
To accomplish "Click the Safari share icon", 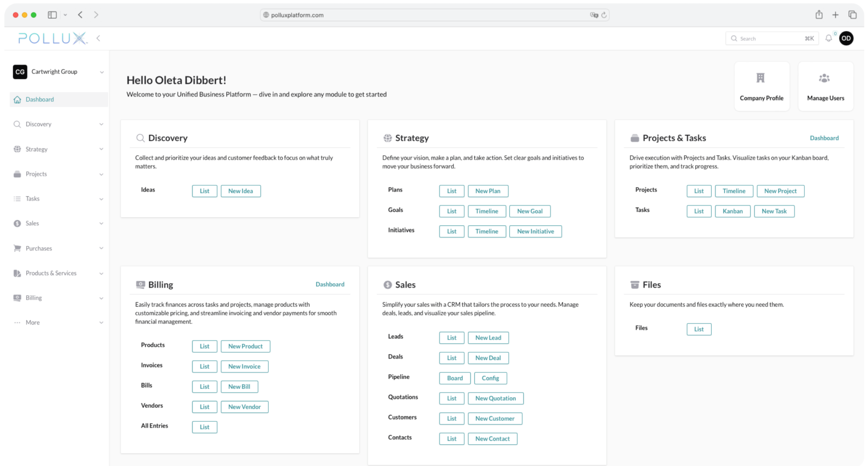I will 819,15.
